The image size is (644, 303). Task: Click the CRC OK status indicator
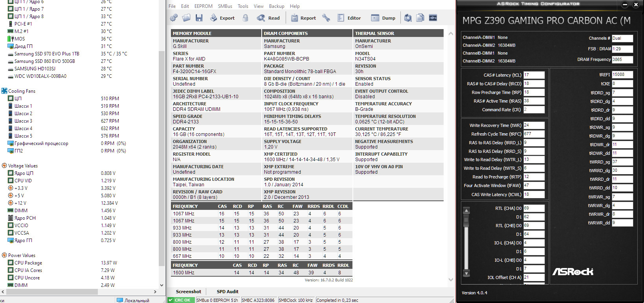click(181, 300)
